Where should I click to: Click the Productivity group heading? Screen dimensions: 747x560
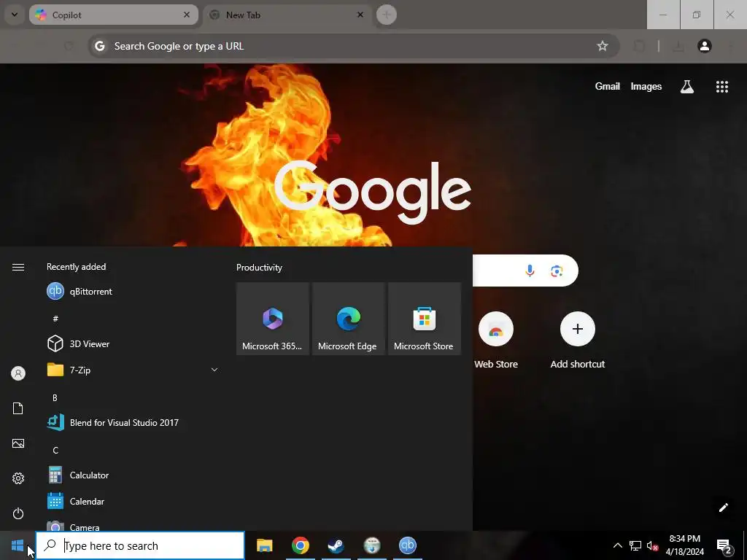pos(259,268)
